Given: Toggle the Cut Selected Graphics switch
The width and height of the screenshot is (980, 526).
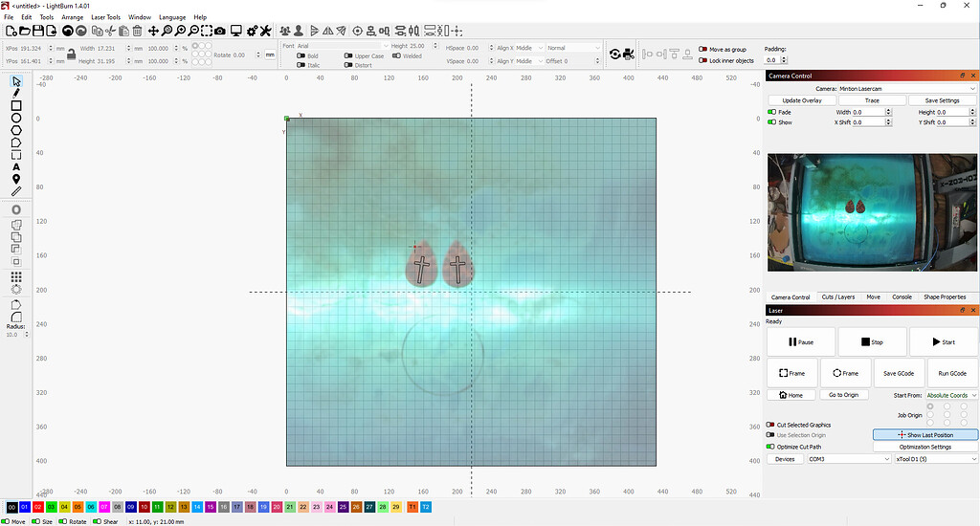Looking at the screenshot, I should coord(770,425).
